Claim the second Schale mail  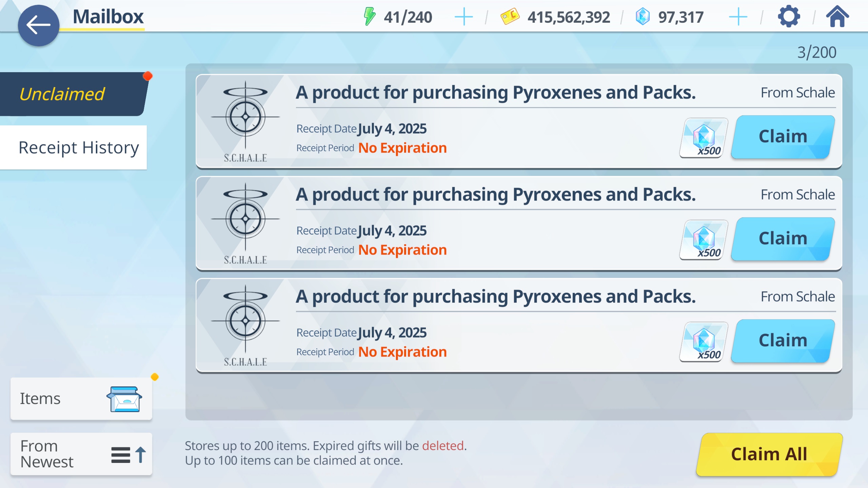783,239
